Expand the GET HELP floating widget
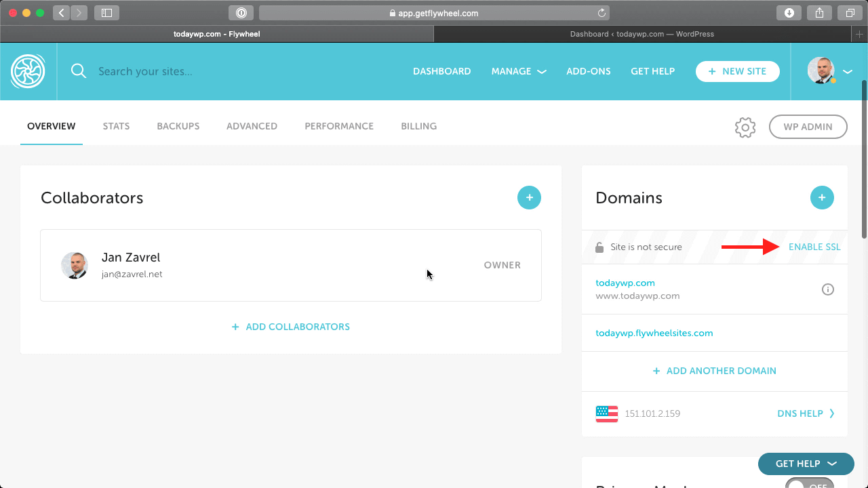The image size is (868, 488). tap(806, 464)
